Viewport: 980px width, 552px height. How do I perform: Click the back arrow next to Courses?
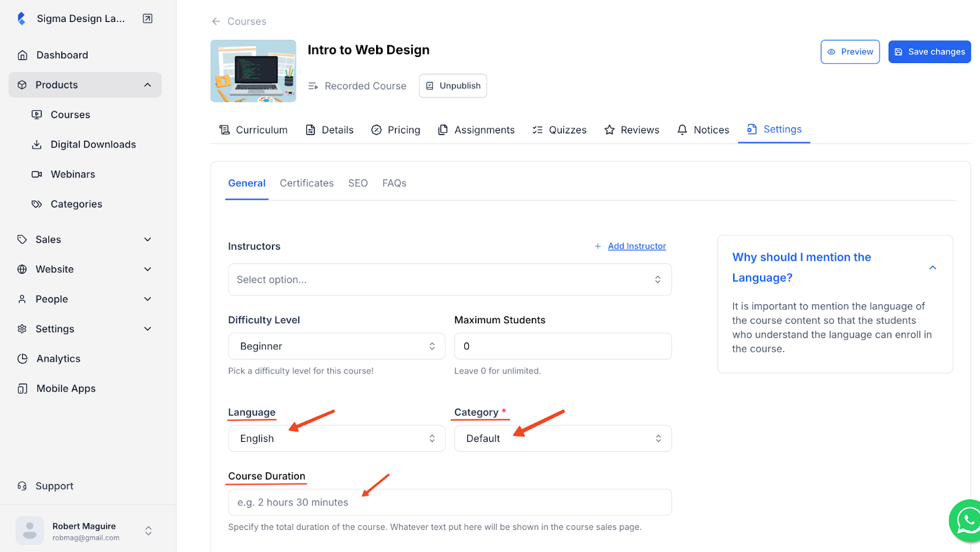216,21
